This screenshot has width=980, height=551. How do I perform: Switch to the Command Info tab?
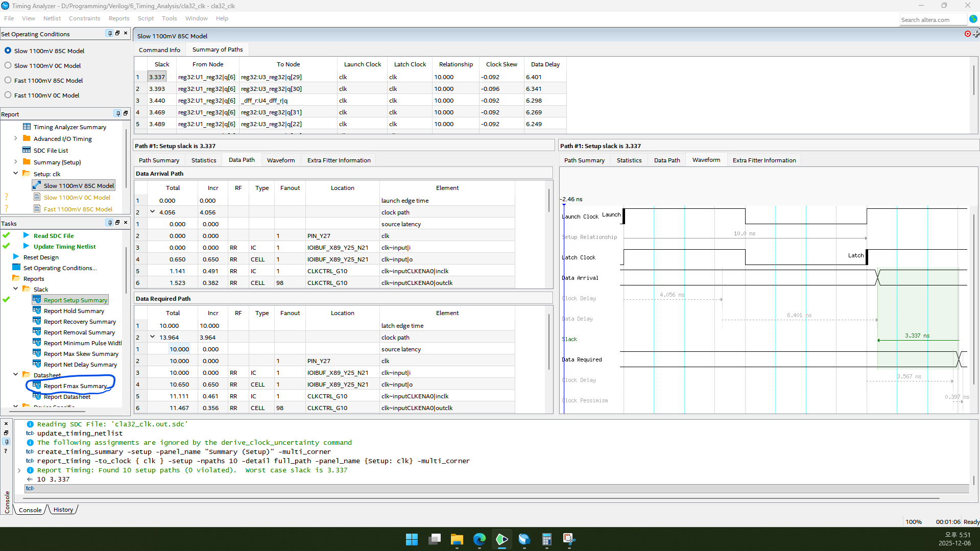click(159, 50)
